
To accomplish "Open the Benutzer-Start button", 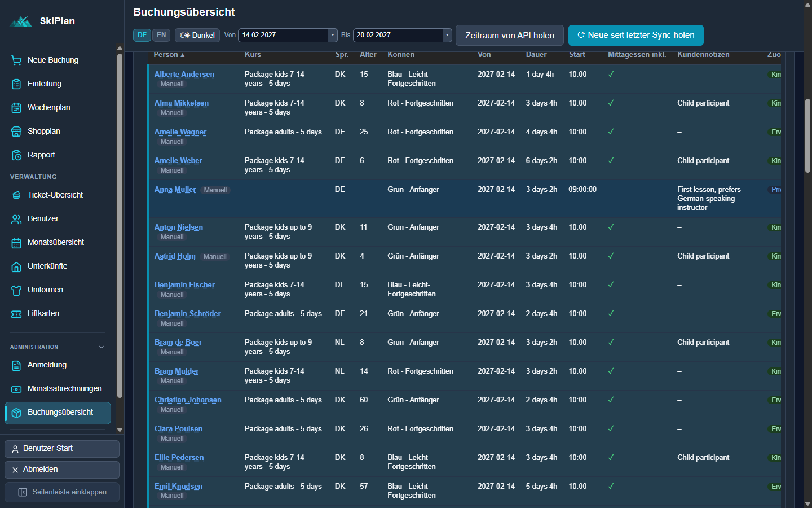I will pos(62,449).
